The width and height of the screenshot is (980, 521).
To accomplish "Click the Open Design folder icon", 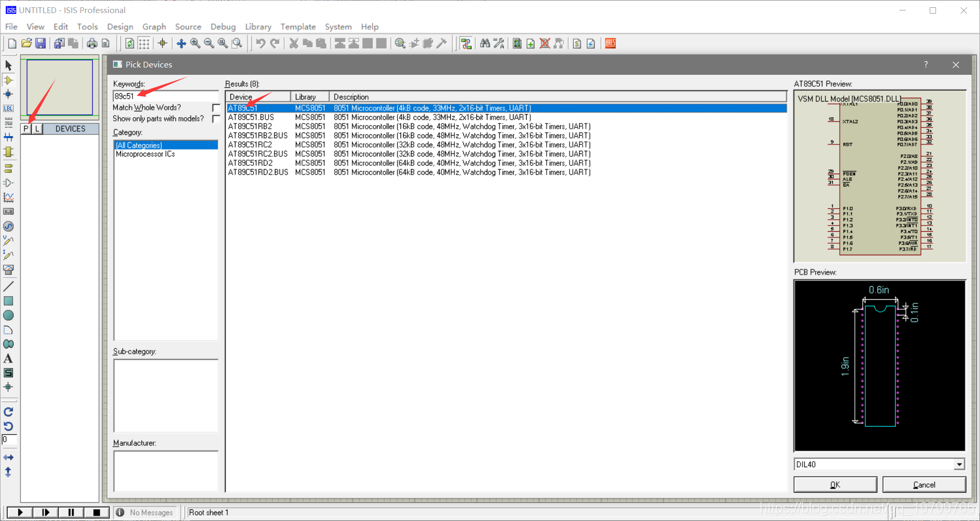I will (26, 43).
